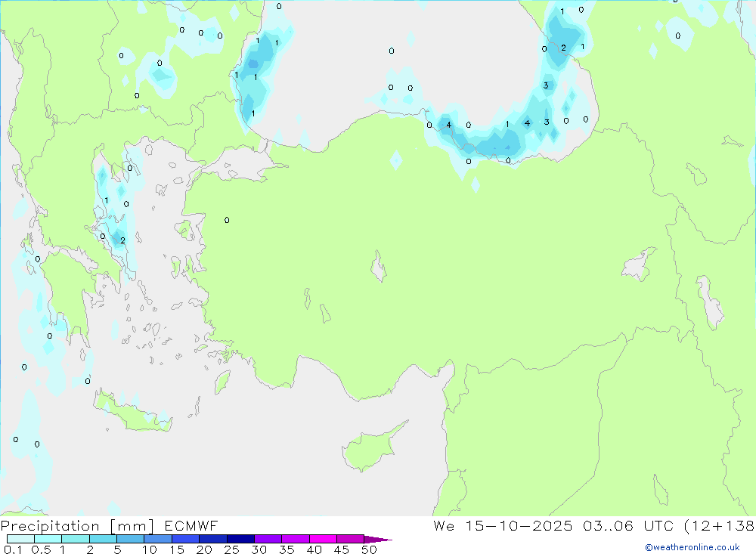The height and width of the screenshot is (554, 756).
Task: Pick the 15–20 mm legend color swatch
Action: (185, 539)
